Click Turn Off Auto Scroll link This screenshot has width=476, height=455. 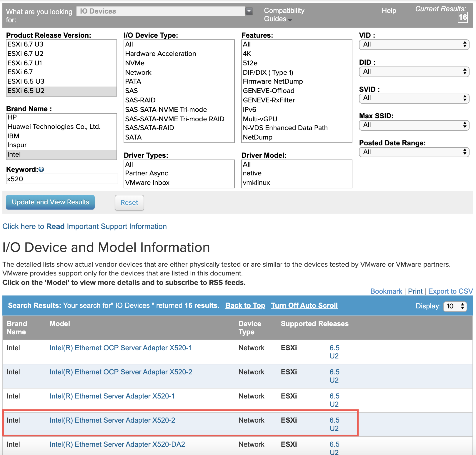(x=304, y=305)
